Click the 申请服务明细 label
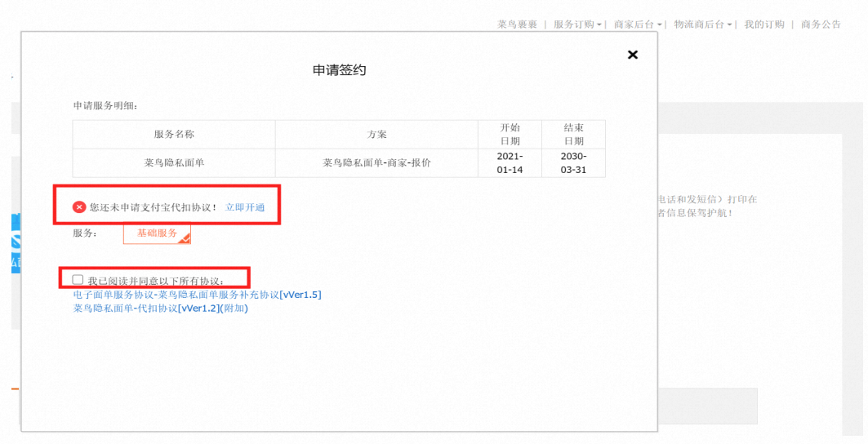 105,106
